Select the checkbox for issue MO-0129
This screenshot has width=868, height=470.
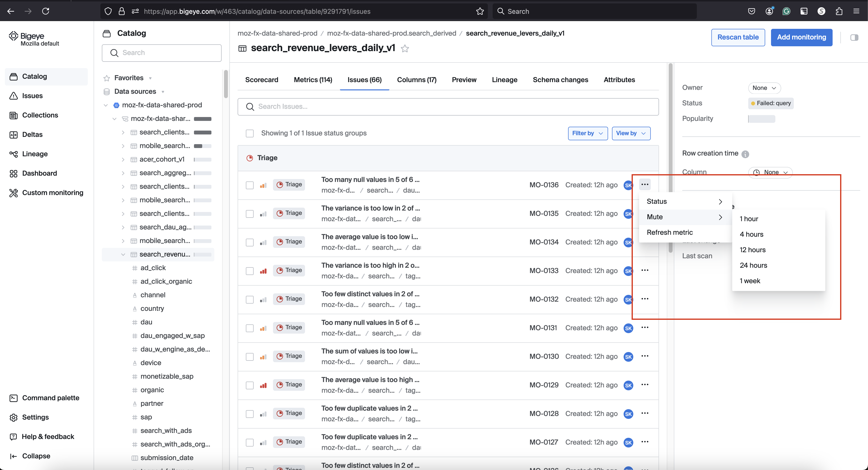249,385
